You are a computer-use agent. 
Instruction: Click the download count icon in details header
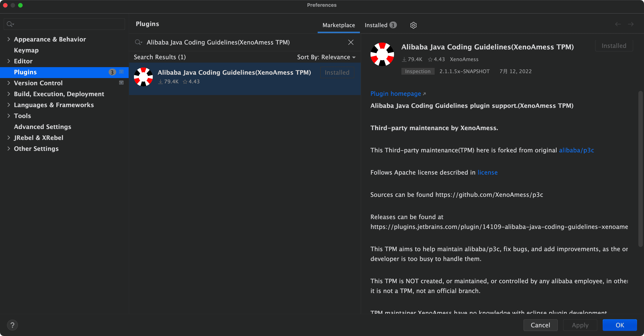tap(404, 59)
